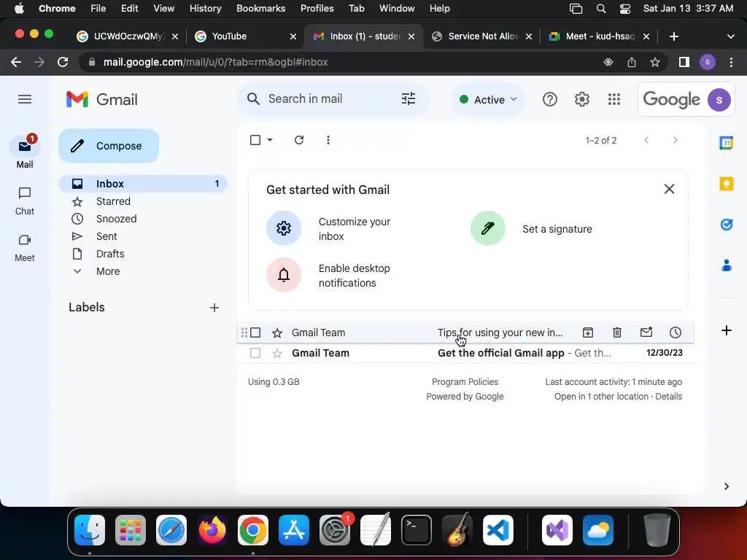Get add-ons plus icon in side panel
This screenshot has width=747, height=560.
(726, 330)
